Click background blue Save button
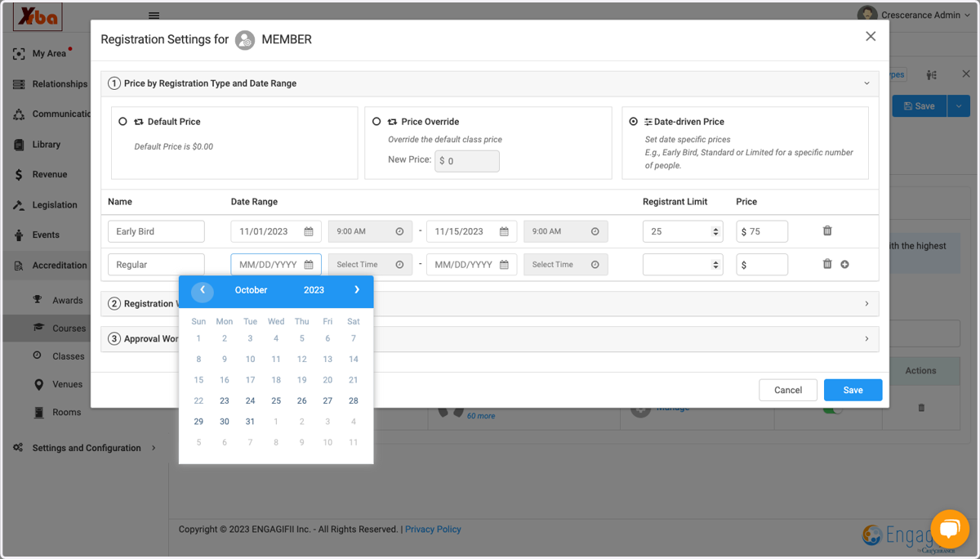 [x=919, y=106]
